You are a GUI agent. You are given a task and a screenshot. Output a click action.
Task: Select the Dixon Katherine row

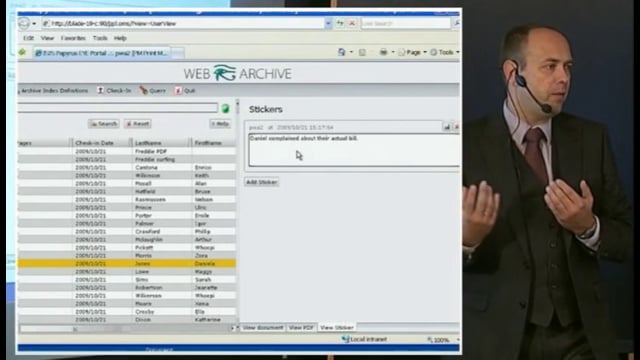[127, 320]
